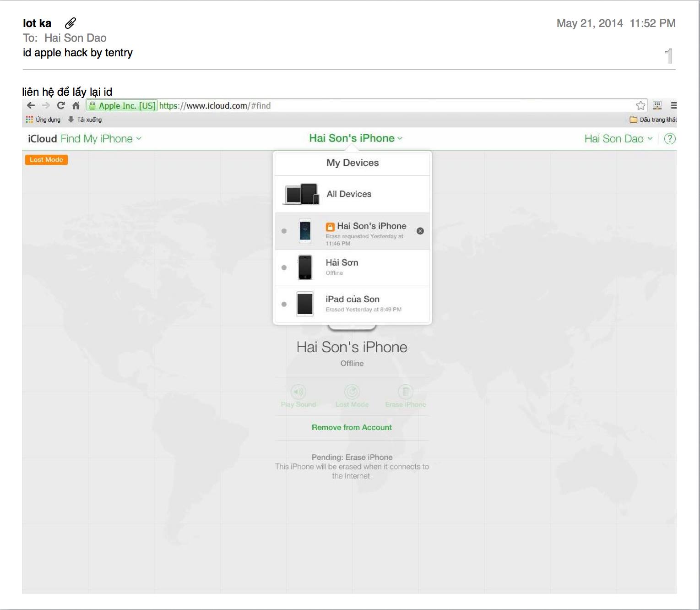
Task: Open the iCloud help question mark
Action: [669, 139]
